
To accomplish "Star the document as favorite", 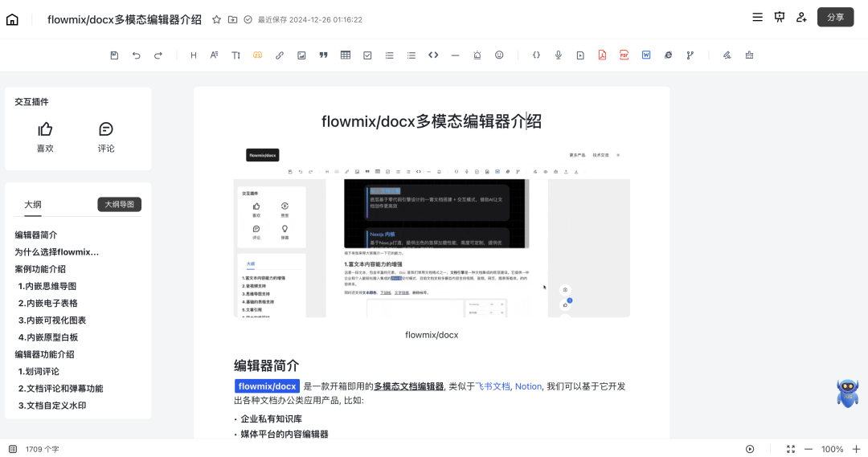I will (x=216, y=19).
